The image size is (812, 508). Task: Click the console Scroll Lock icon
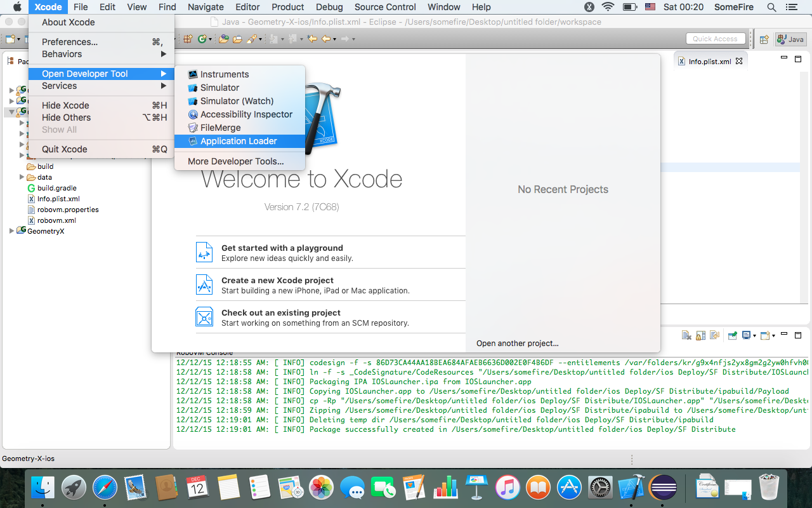point(700,335)
